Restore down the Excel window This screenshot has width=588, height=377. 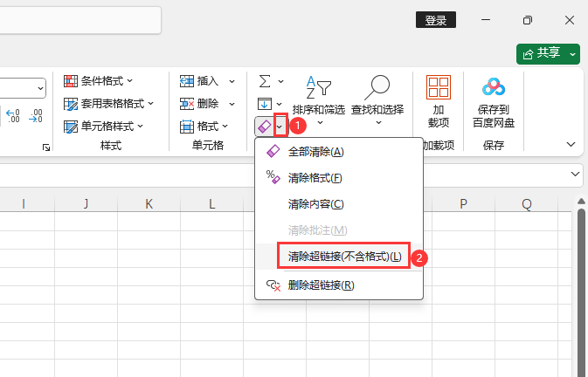527,20
